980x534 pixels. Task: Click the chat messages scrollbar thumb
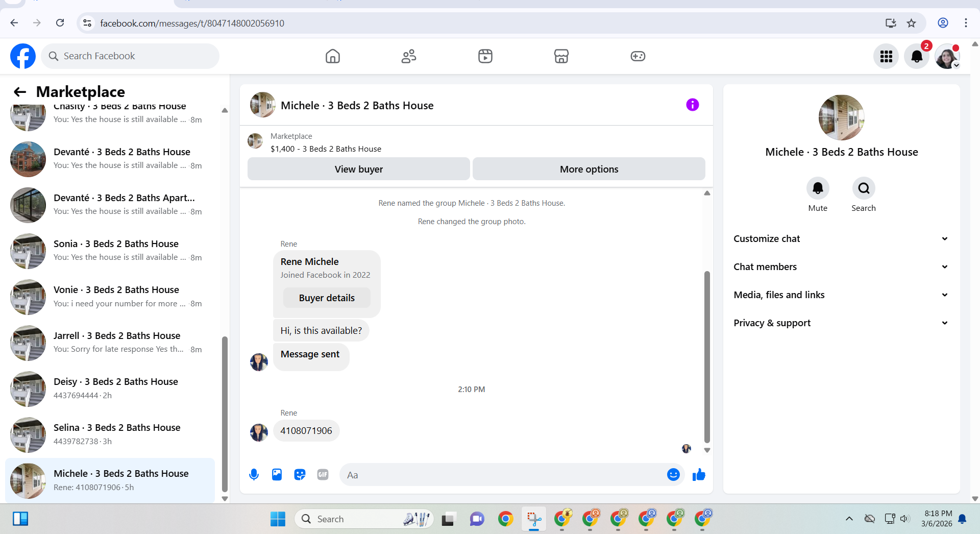(x=707, y=357)
